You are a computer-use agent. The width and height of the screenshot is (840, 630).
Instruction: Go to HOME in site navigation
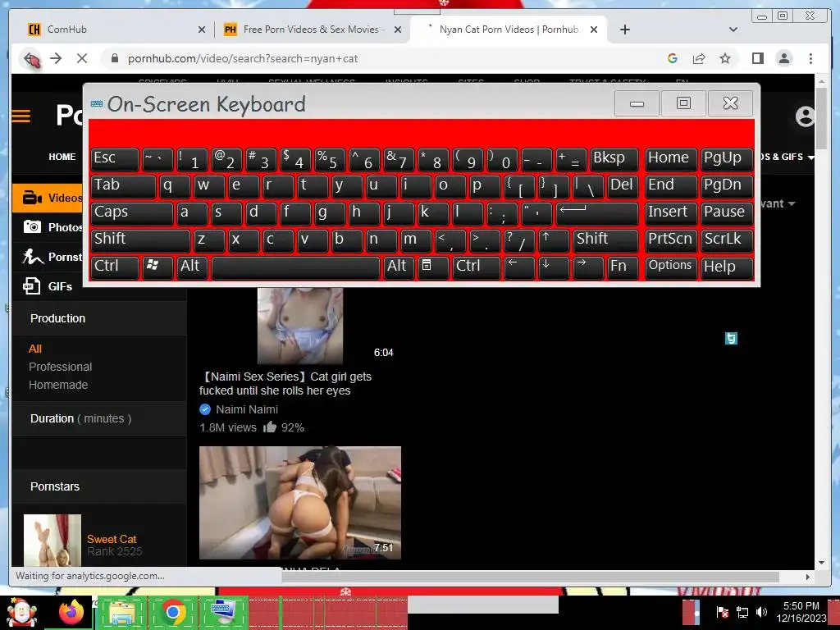point(62,157)
